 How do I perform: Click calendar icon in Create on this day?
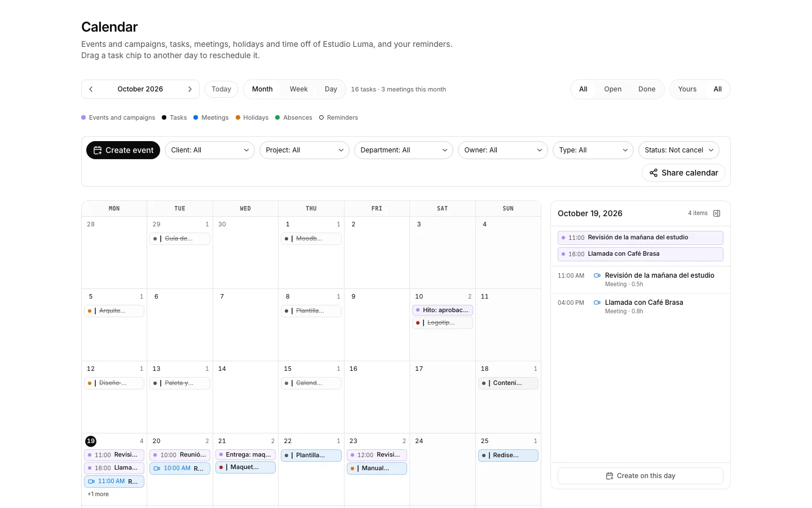tap(610, 476)
